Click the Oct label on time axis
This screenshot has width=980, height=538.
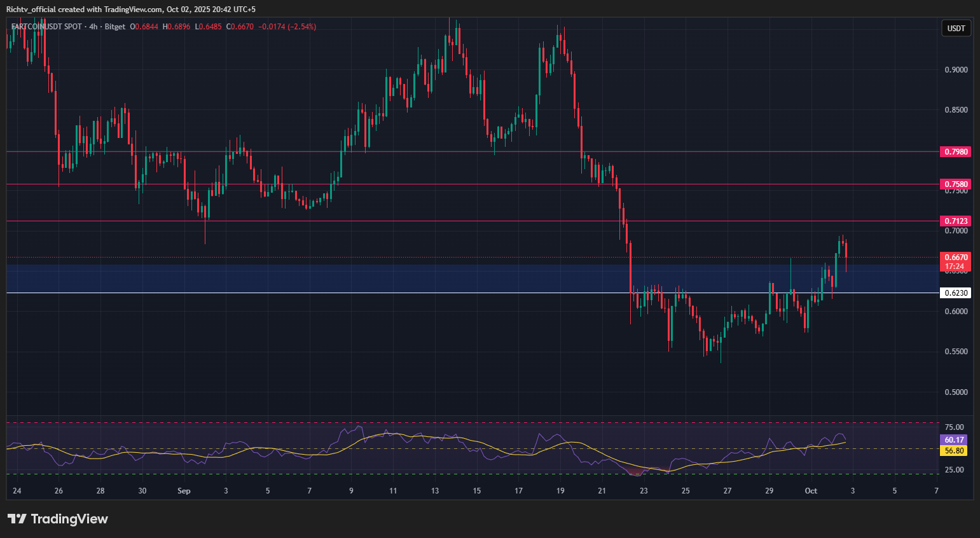point(811,491)
